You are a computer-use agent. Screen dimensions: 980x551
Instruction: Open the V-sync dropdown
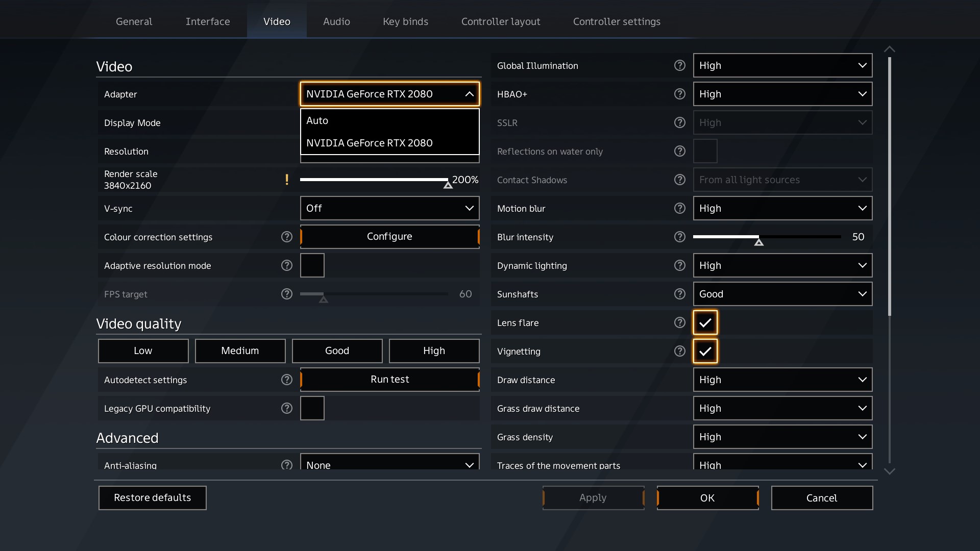390,208
